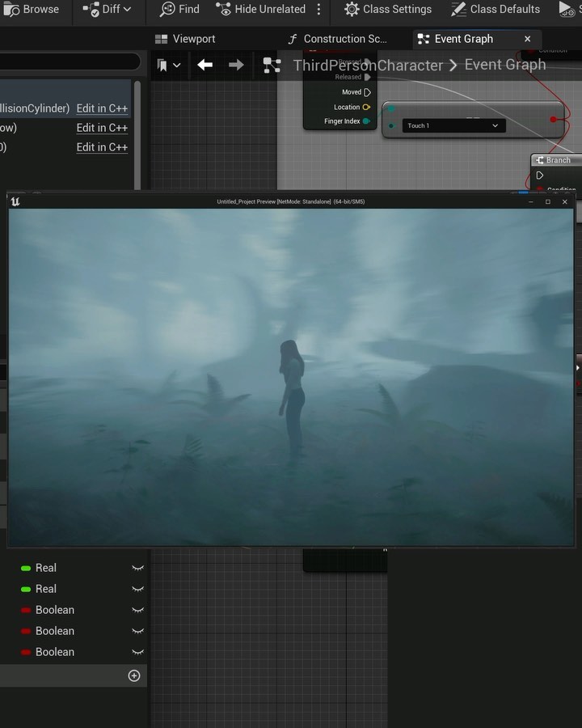Click the topmost Edit in C++ link
The height and width of the screenshot is (728, 582).
coord(102,108)
